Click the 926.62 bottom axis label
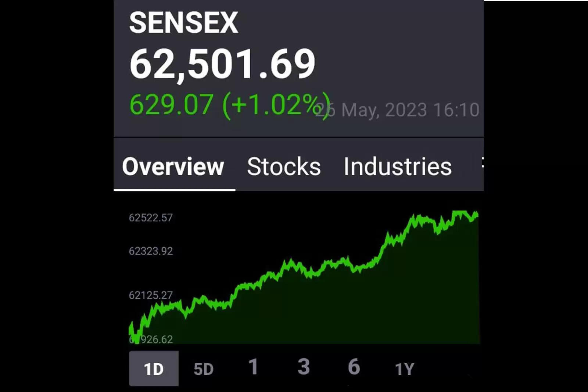This screenshot has width=588, height=392. coord(156,339)
